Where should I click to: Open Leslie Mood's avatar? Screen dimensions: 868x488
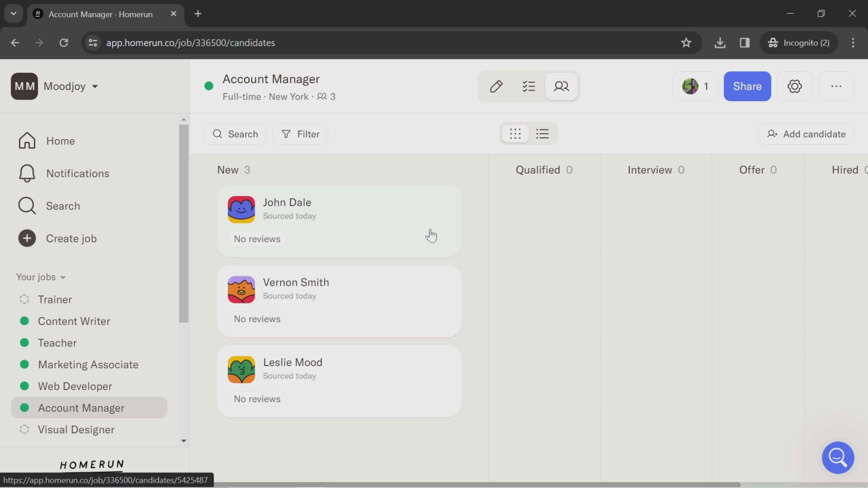pyautogui.click(x=241, y=369)
